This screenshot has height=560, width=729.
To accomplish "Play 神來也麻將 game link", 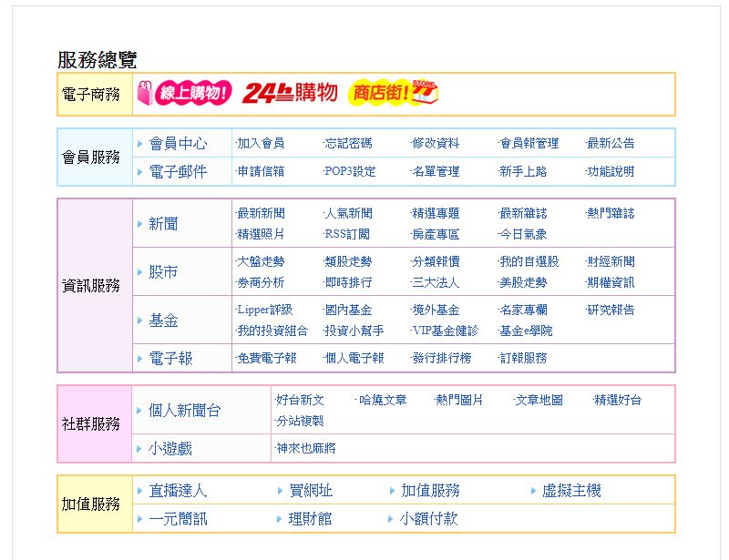I will [x=305, y=449].
